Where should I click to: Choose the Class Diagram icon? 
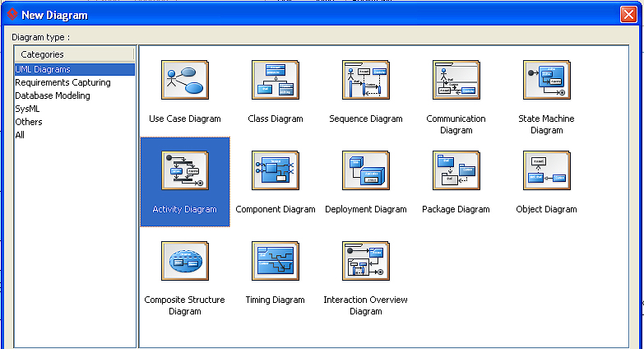point(275,80)
